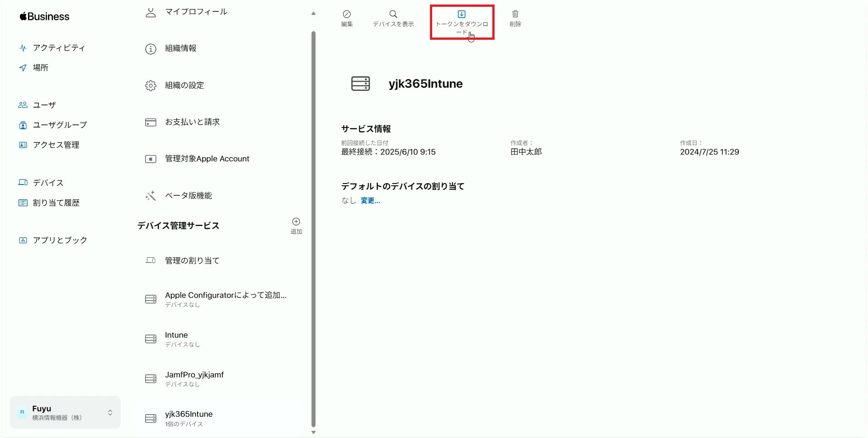Click the 組織の設定 gear icon
The width and height of the screenshot is (868, 438).
coord(151,85)
